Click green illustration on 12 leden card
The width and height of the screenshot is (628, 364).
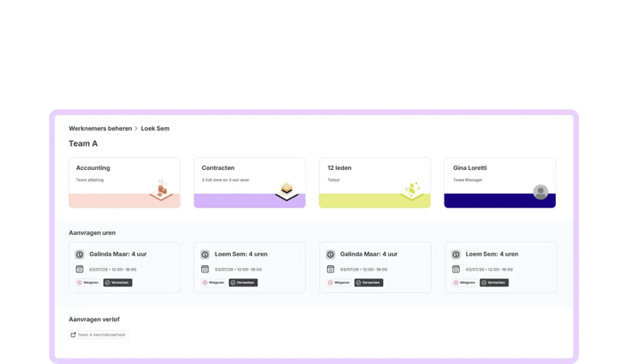pyautogui.click(x=412, y=190)
